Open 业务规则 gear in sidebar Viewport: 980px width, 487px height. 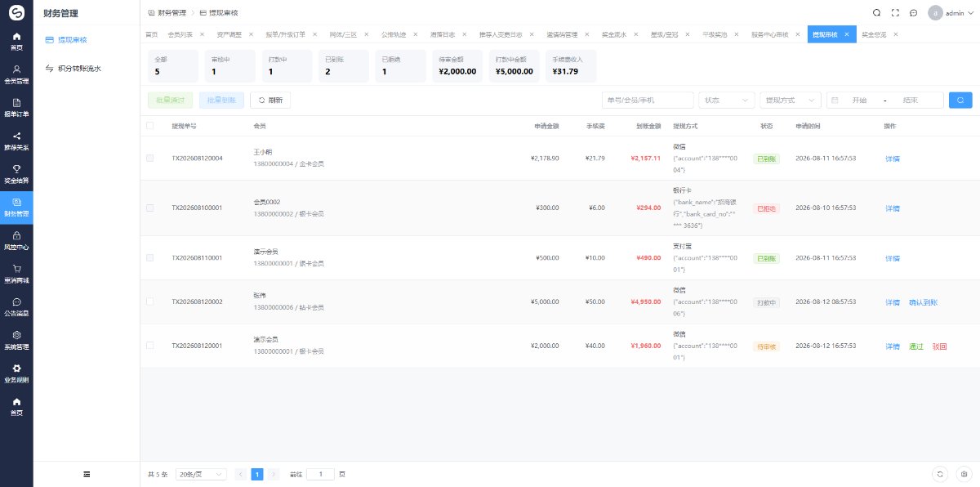click(16, 373)
